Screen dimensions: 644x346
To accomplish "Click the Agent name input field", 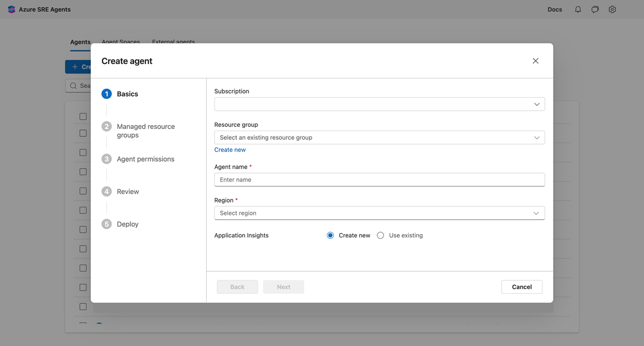I will [379, 179].
